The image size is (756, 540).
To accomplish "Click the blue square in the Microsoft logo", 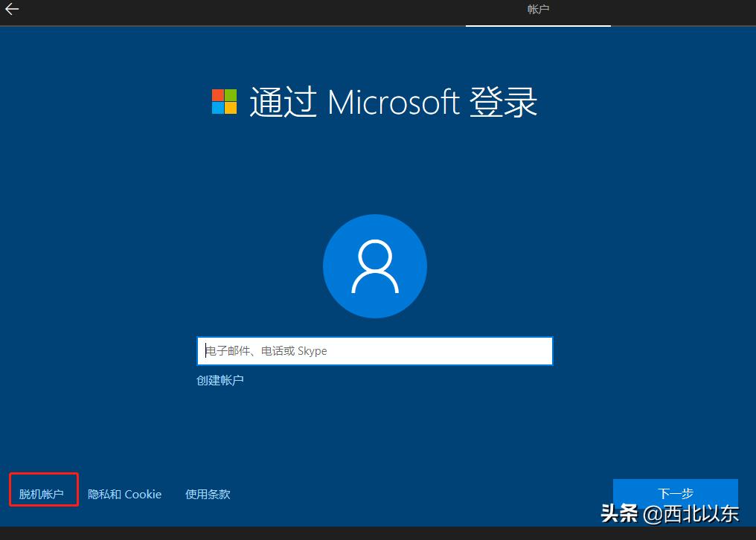I will (x=217, y=109).
